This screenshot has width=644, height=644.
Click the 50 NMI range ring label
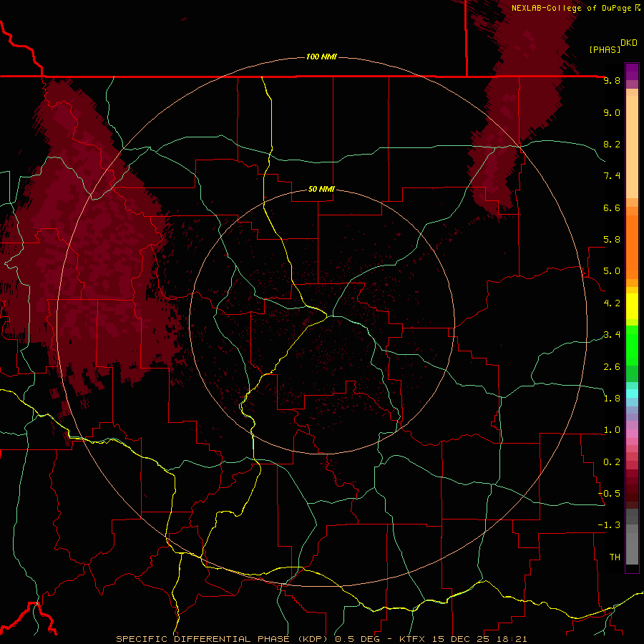click(321, 190)
